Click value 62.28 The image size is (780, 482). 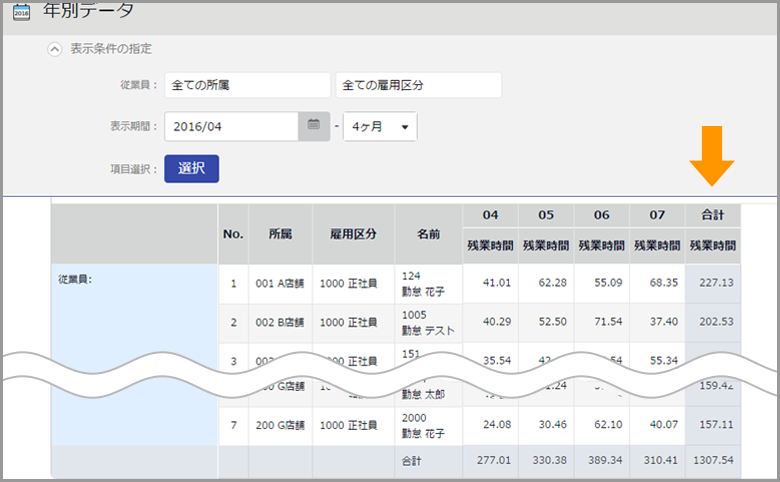(x=552, y=283)
